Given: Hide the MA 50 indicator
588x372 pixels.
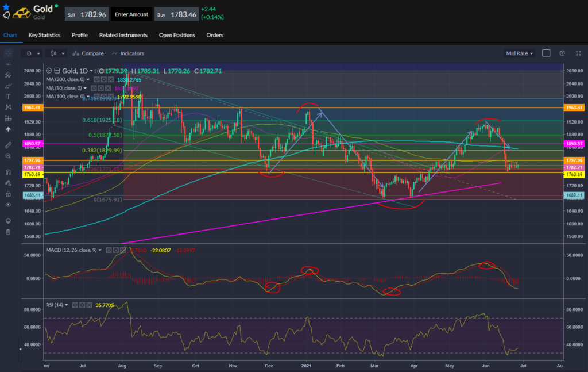Looking at the screenshot, I should [94, 88].
